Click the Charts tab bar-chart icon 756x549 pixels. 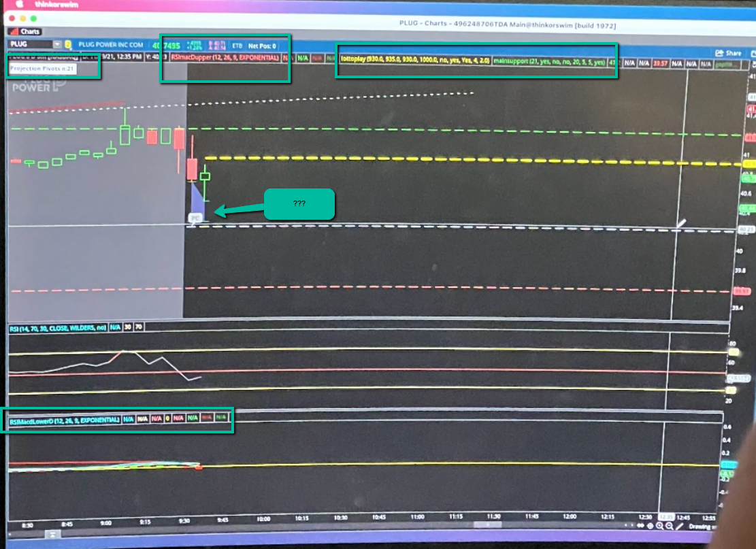[14, 32]
